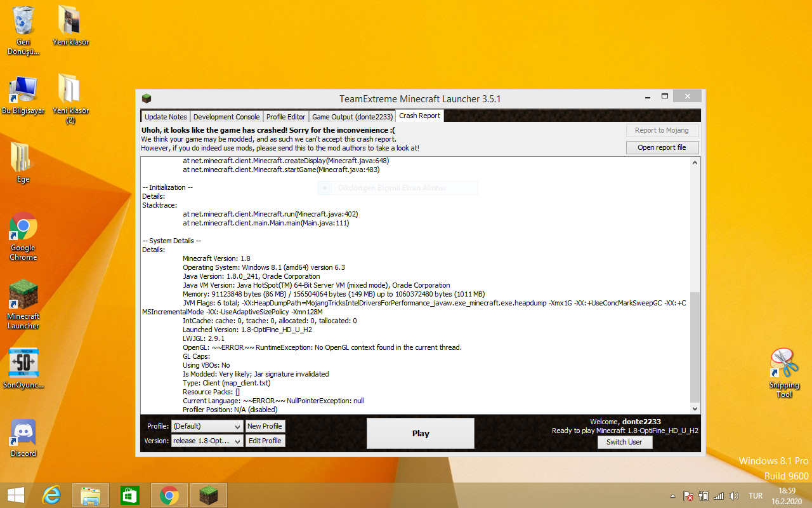Click the Edit Profile button
Viewport: 812px width, 508px height.
(x=265, y=441)
